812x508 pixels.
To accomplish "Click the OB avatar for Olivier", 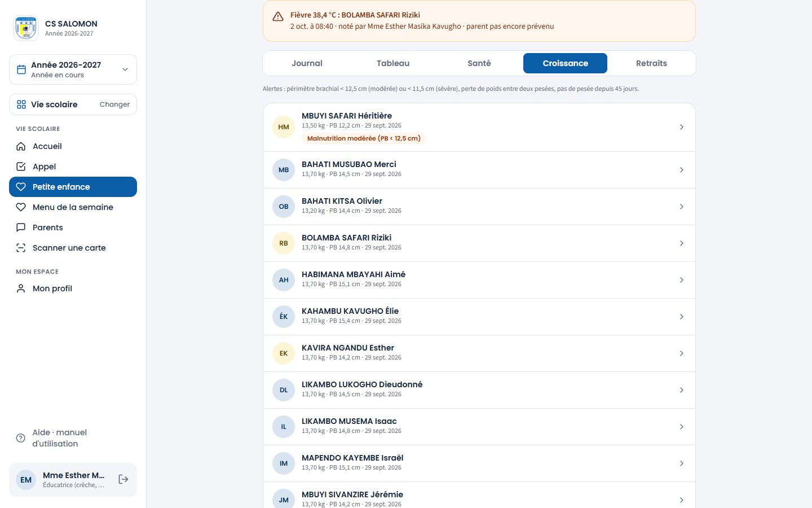I will [284, 207].
